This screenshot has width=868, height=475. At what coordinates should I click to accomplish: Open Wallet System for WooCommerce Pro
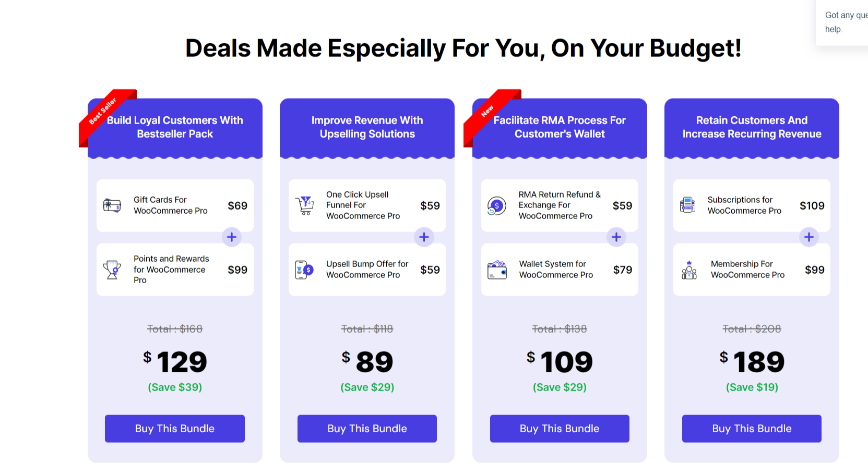click(x=556, y=270)
